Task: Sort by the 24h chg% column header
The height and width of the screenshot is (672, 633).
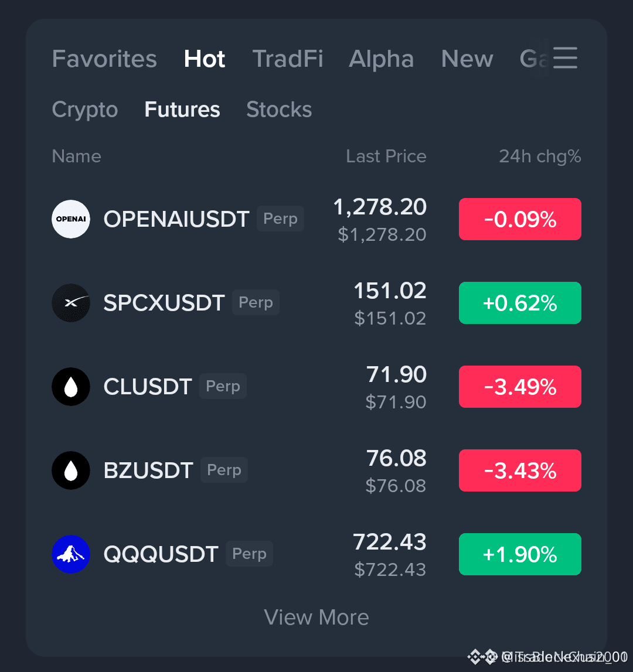Action: tap(540, 156)
